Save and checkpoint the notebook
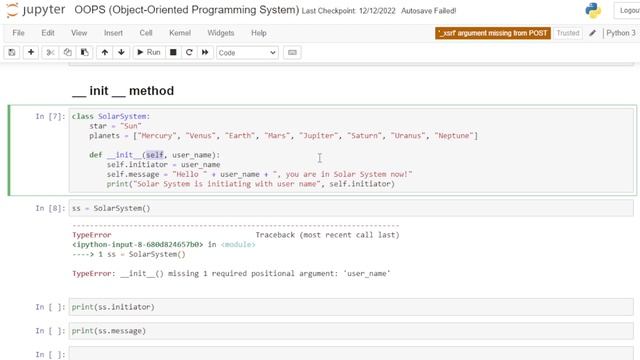The width and height of the screenshot is (640, 360). [12, 52]
